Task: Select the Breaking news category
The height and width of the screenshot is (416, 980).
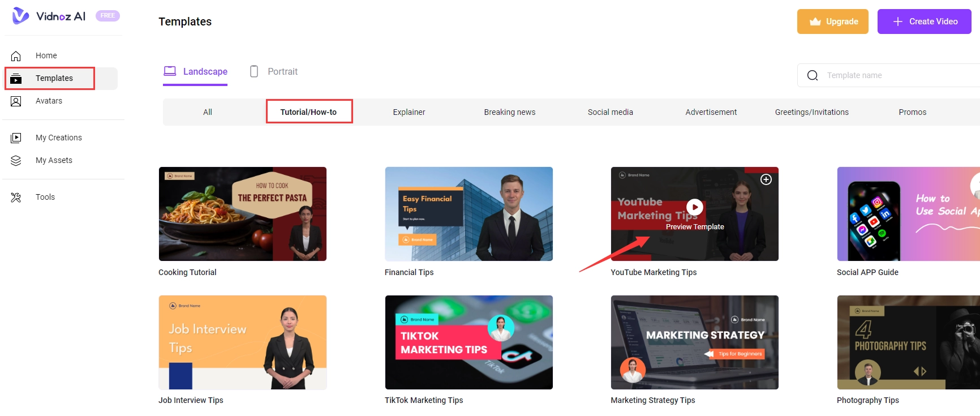Action: click(509, 112)
